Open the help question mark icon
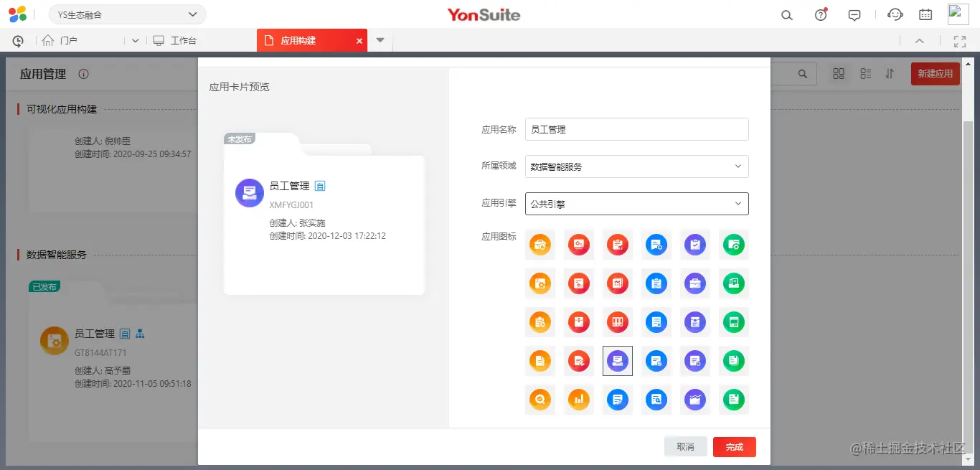The image size is (980, 470). tap(821, 15)
